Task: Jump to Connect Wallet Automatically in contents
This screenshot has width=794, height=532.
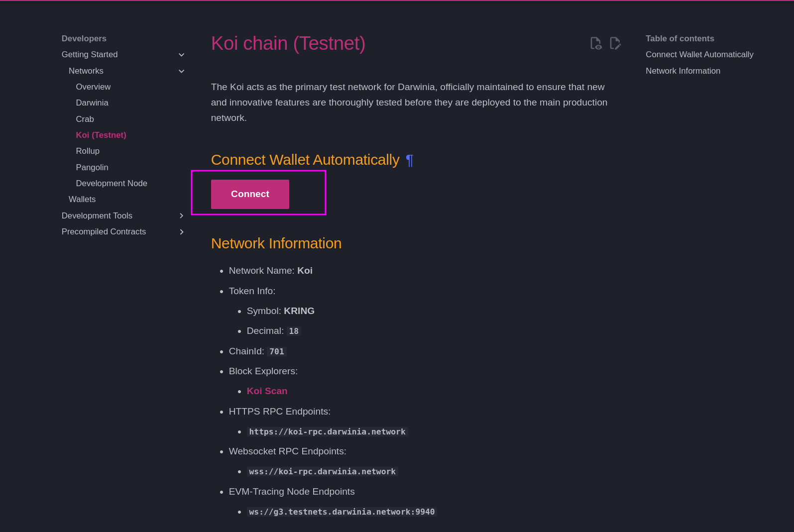Action: tap(699, 54)
